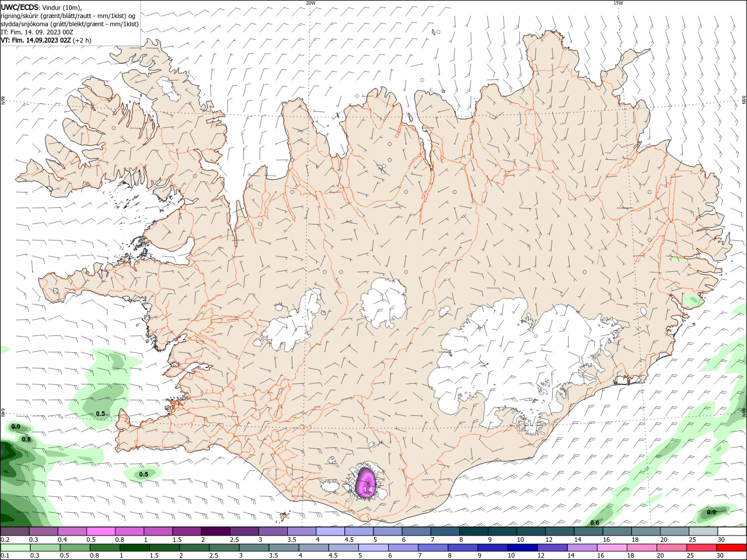Click the small green rain patch on the east coast
747x560 pixels.
tap(693, 300)
